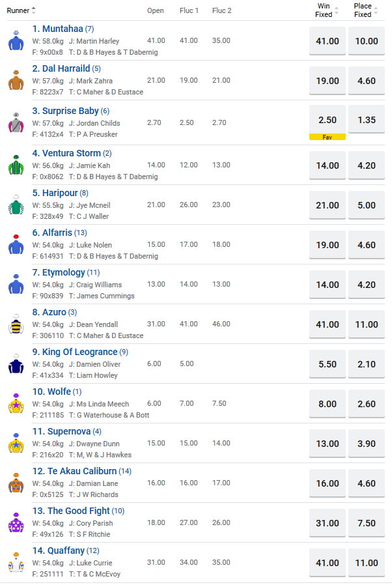This screenshot has width=392, height=585.
Task: Click Haripour's green jockey silk icon
Action: tap(16, 205)
